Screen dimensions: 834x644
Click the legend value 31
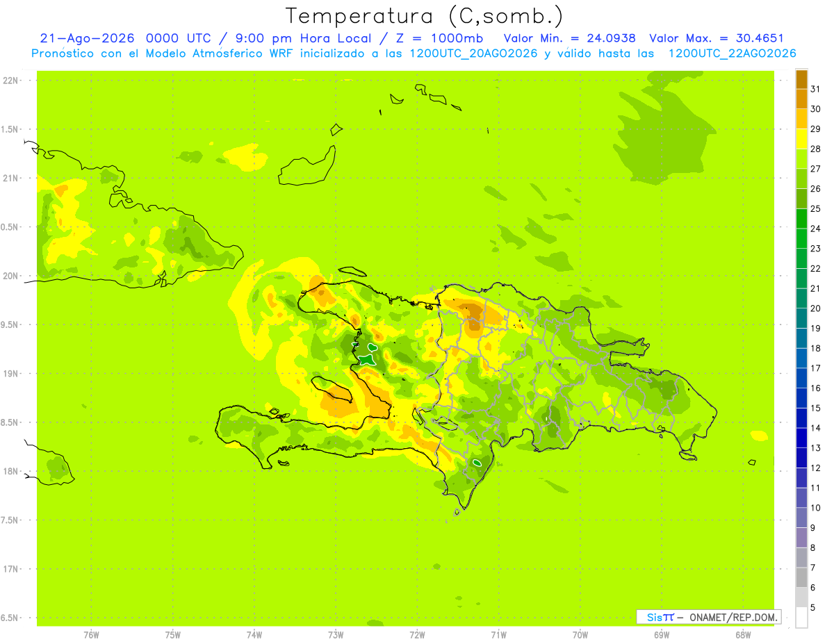pyautogui.click(x=816, y=89)
